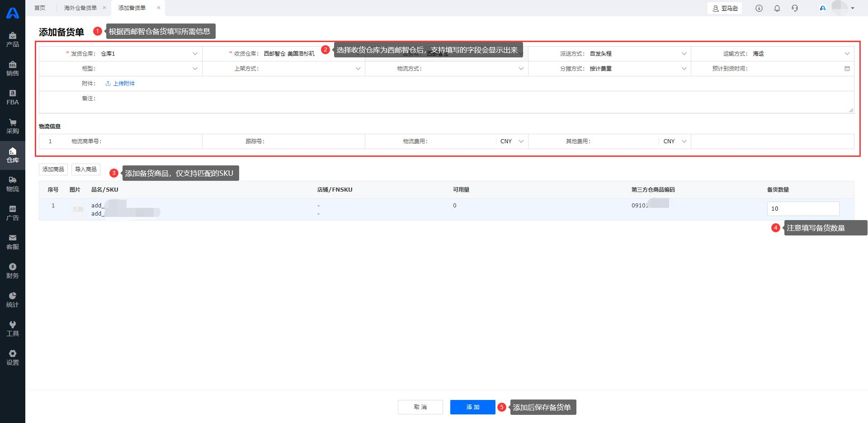Click the 上传附件 link
The image size is (868, 423).
pos(120,84)
